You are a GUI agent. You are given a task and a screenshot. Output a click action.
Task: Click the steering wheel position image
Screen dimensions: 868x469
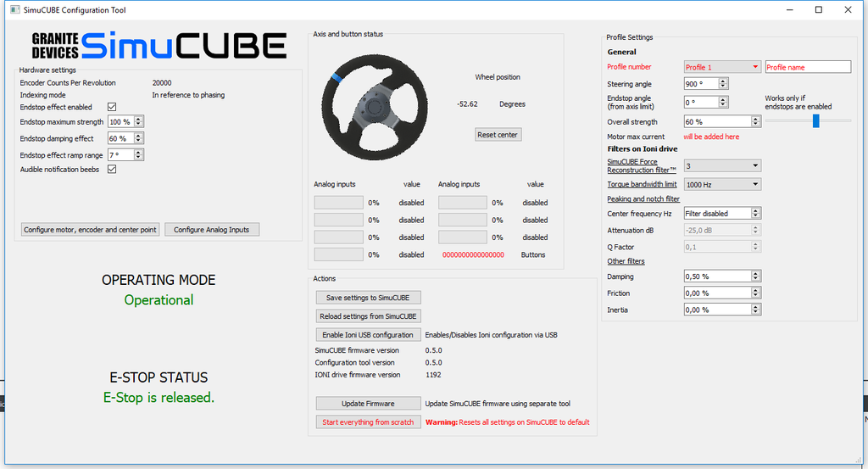tap(375, 107)
